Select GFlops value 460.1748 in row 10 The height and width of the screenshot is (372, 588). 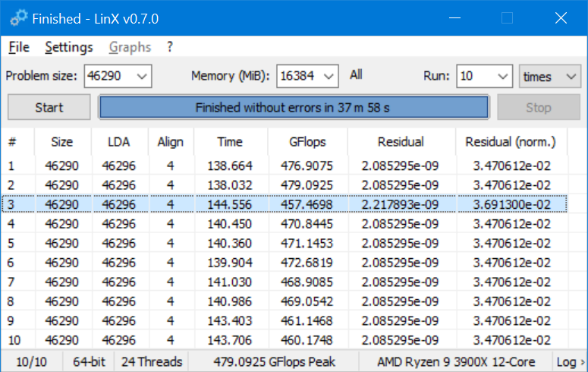[307, 340]
